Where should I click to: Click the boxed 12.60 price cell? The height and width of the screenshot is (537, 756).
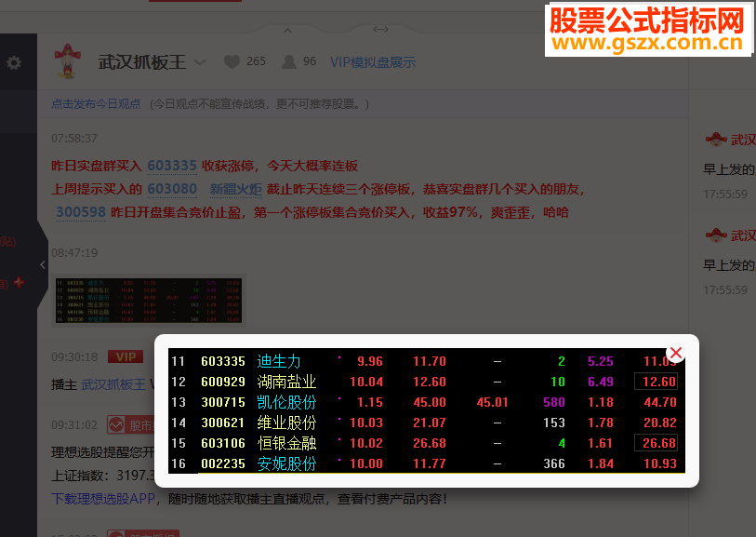pyautogui.click(x=657, y=382)
